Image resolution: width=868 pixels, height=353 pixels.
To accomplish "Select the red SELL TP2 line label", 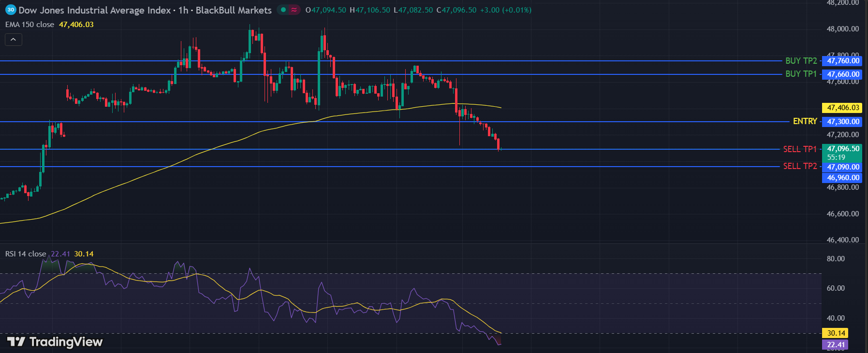I will pyautogui.click(x=800, y=166).
